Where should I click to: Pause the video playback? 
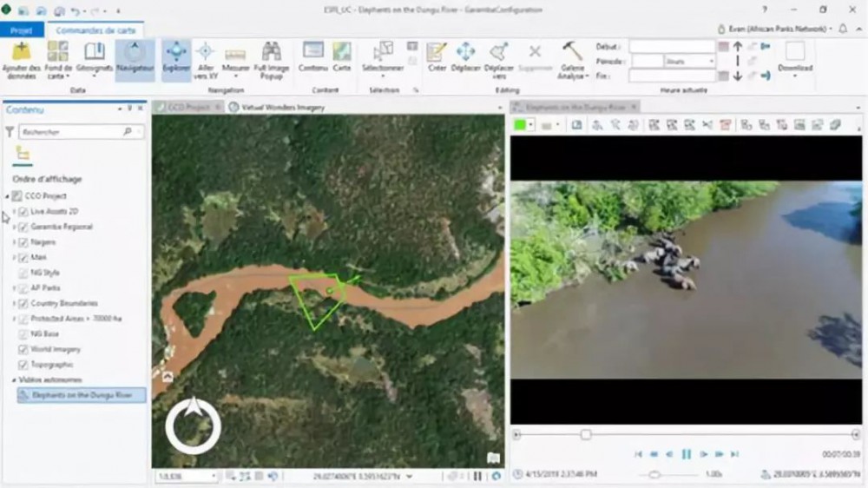pos(687,454)
